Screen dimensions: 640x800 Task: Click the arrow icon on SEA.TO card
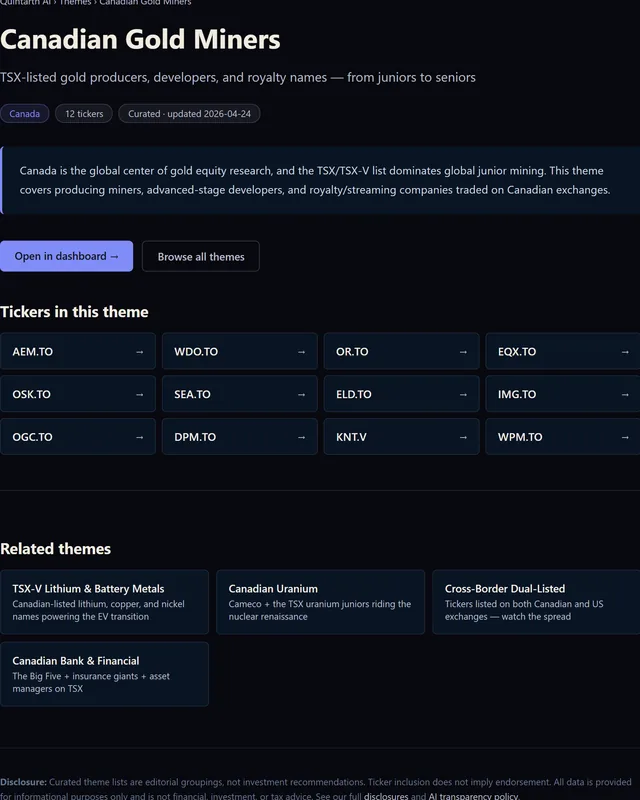tap(301, 394)
